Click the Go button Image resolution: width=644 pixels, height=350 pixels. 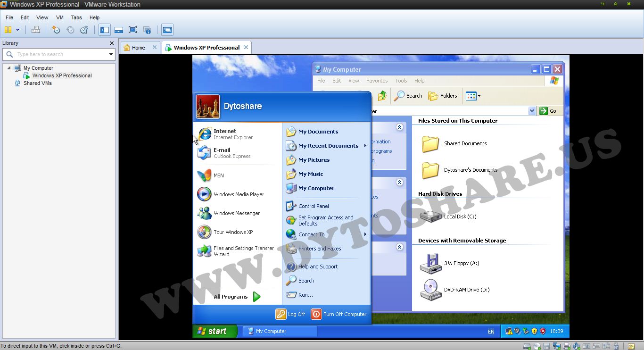(x=548, y=111)
